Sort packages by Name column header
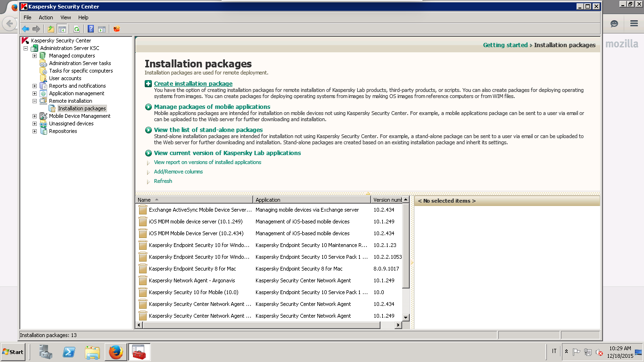Screen dimensions: 644x362 coord(194,200)
